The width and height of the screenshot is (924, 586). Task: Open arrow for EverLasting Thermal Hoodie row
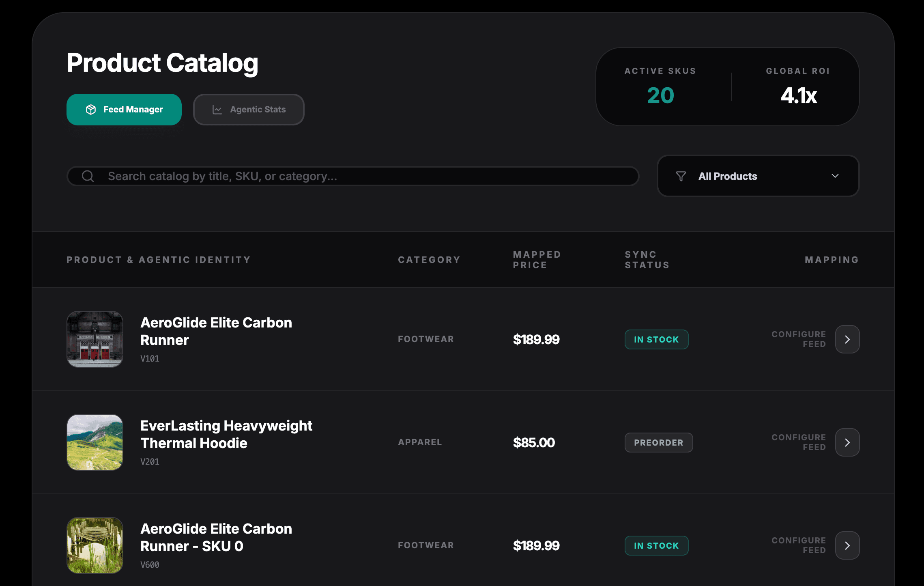[x=847, y=442]
